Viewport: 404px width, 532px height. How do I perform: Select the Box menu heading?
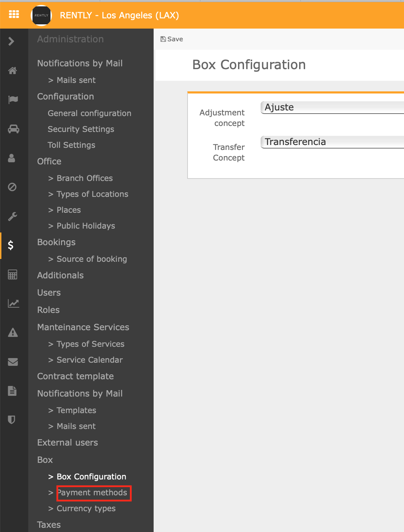pyautogui.click(x=45, y=460)
